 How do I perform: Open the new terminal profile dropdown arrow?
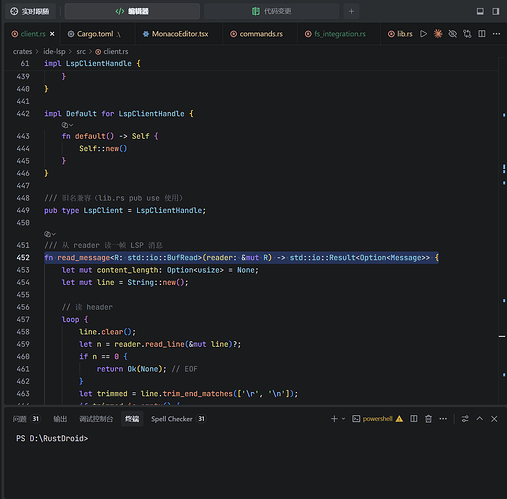pyautogui.click(x=343, y=419)
